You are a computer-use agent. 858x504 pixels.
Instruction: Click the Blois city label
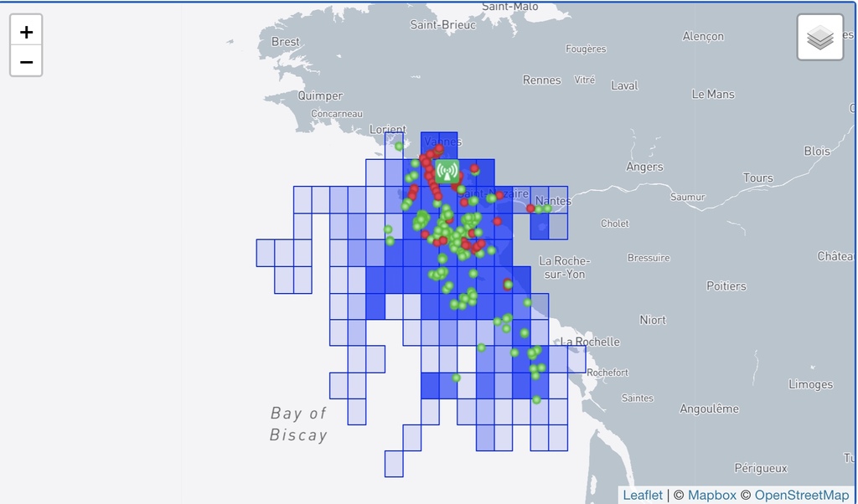point(817,151)
